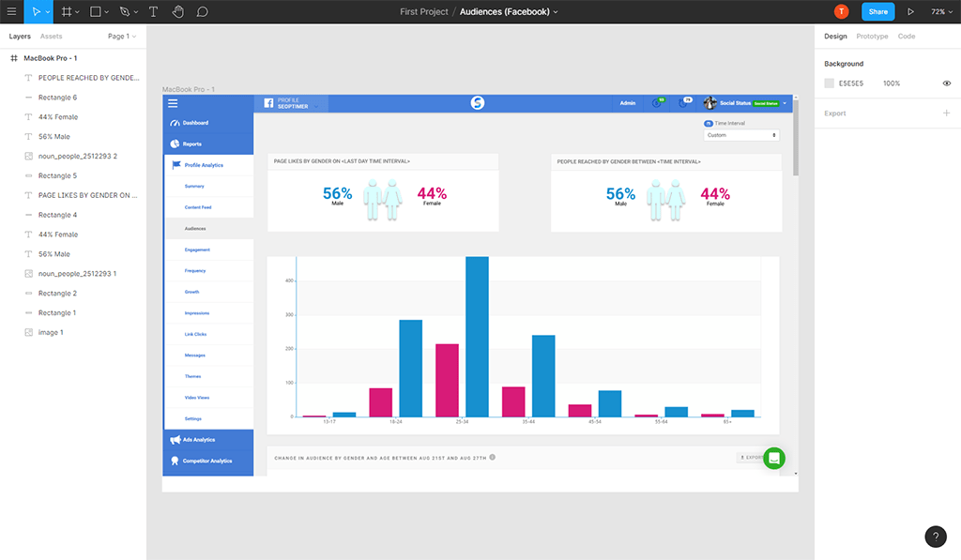Open the Page 1 pages dropdown
The image size is (961, 560).
(x=122, y=37)
